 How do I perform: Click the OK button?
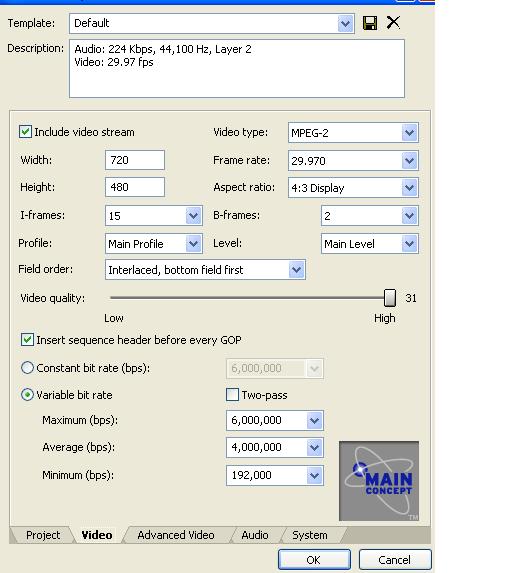point(314,560)
